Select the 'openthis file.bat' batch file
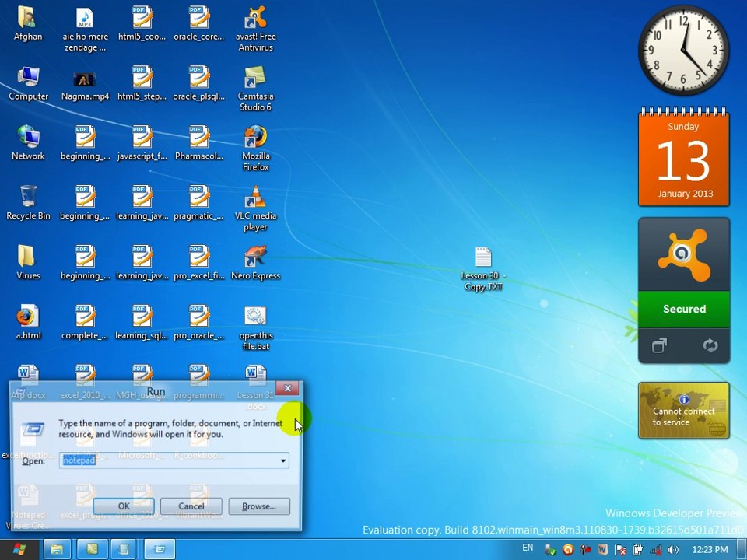Image resolution: width=747 pixels, height=560 pixels. [x=256, y=327]
